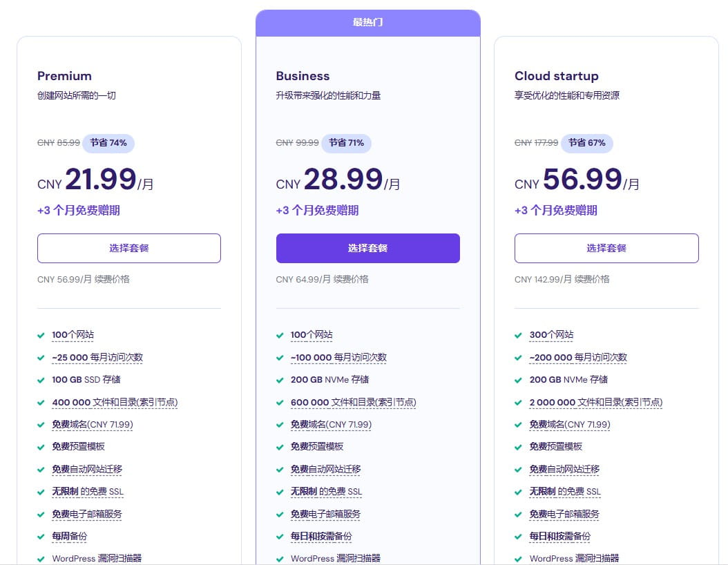The image size is (728, 565).
Task: Click the 节省 67% badge on Cloud startup
Action: pyautogui.click(x=586, y=143)
